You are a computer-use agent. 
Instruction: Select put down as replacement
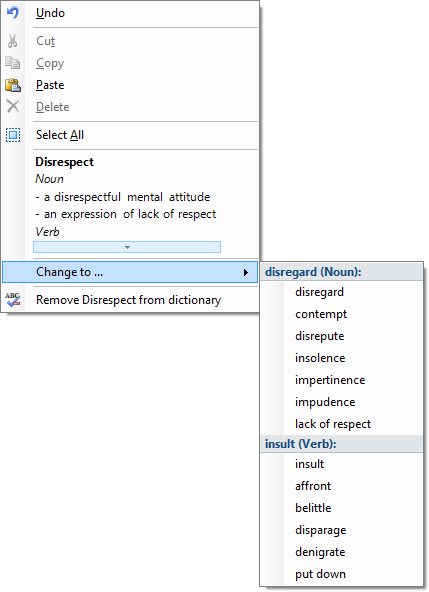point(341,574)
